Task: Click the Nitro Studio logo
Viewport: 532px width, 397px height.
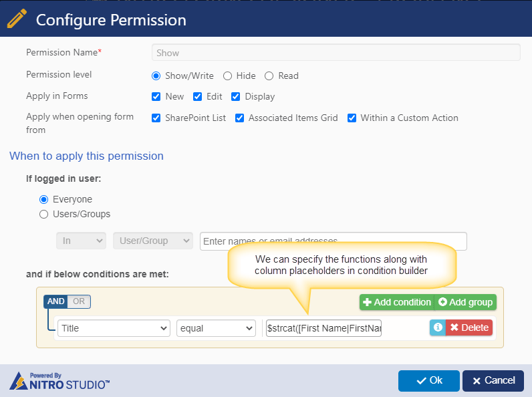Action: (59, 381)
